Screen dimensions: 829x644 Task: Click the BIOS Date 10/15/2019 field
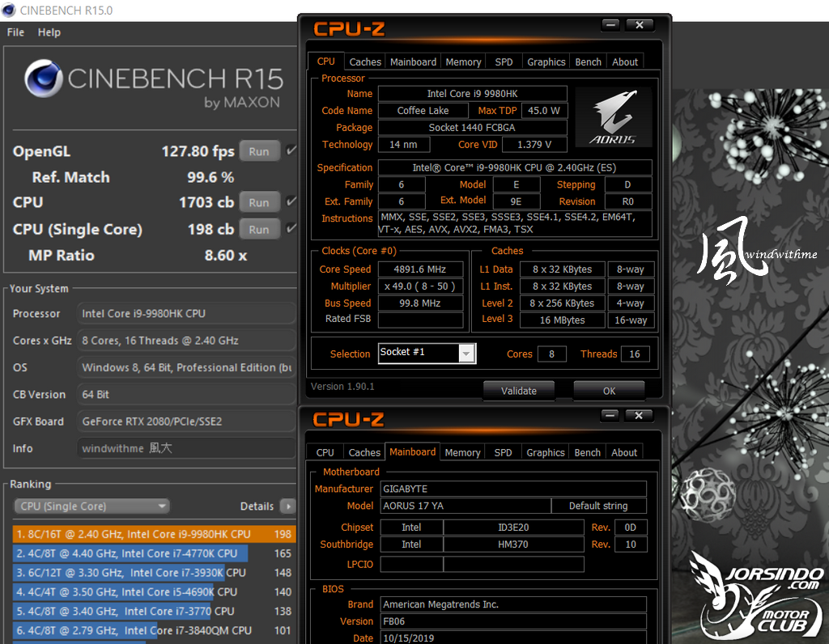[513, 638]
